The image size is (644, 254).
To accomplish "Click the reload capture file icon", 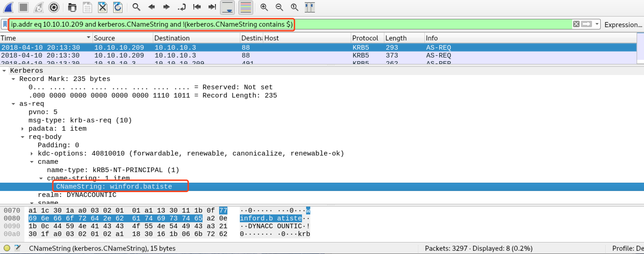I will point(118,7).
